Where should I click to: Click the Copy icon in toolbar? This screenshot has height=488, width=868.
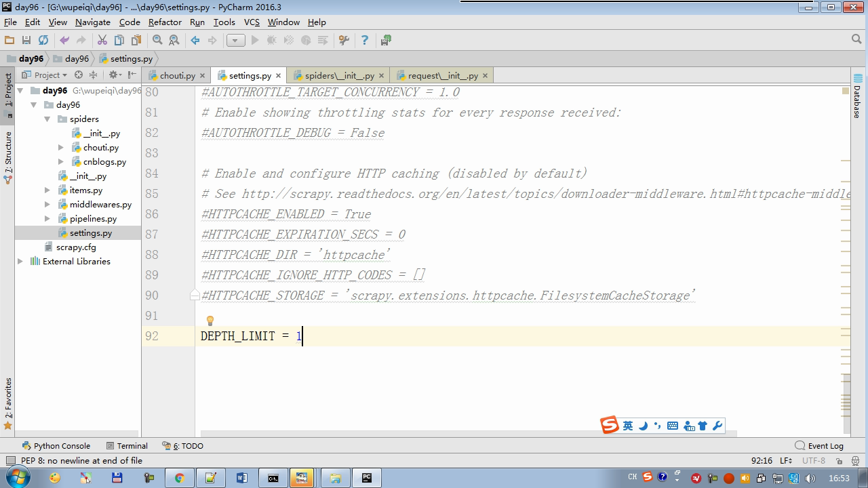pos(119,40)
